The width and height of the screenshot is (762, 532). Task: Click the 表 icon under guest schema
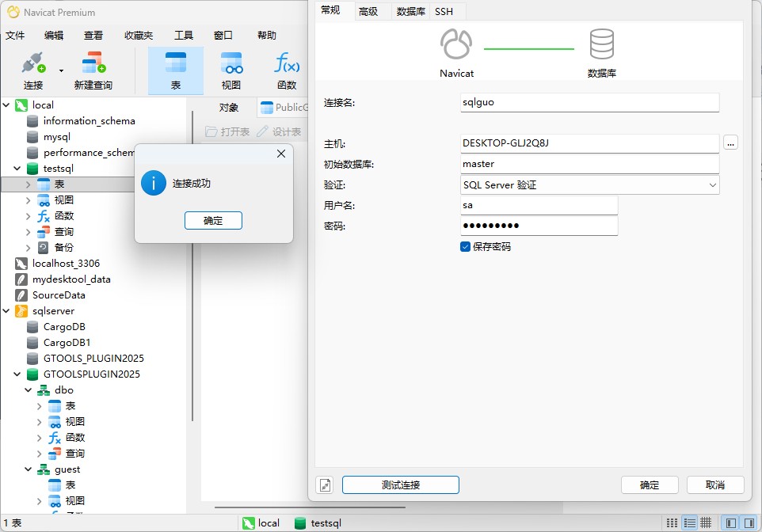tap(55, 484)
